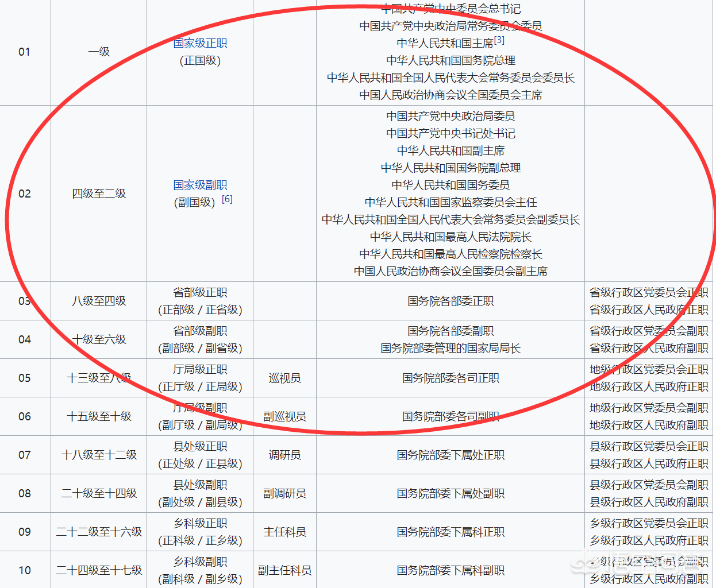Click the 省级行政区党委员会正职 text
Screen dimensions: 716x588
(648, 293)
